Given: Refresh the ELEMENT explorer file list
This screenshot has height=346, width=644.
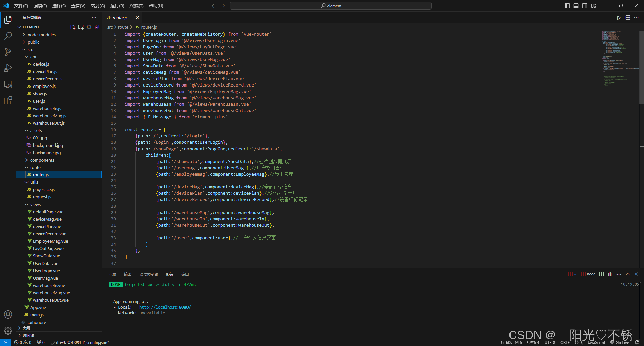Looking at the screenshot, I should click(x=89, y=27).
